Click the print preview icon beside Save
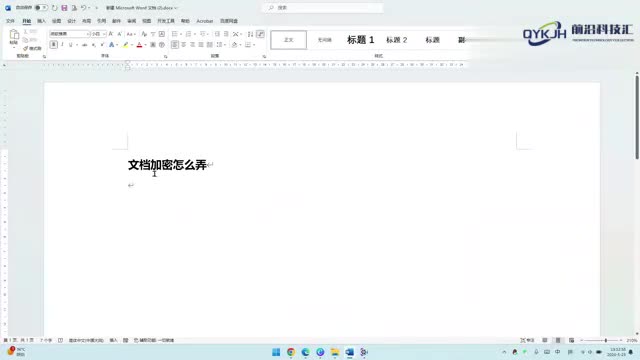Viewport: 640px width, 360px height. tap(74, 8)
